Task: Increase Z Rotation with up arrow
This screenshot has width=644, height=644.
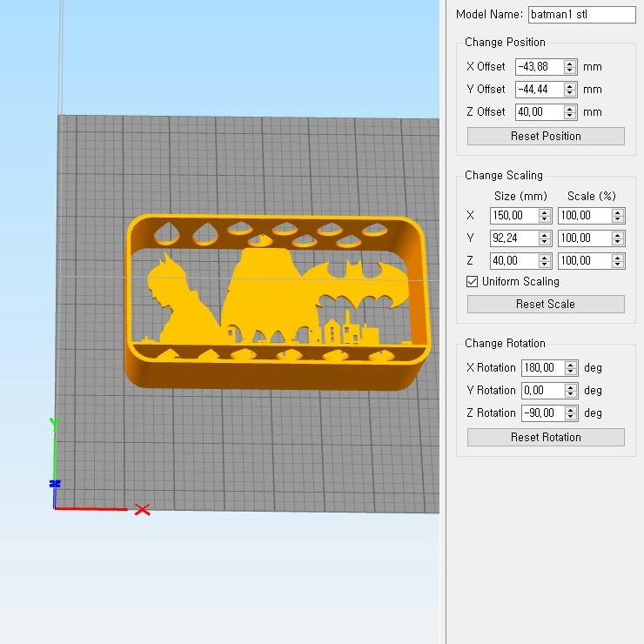Action: click(x=571, y=409)
